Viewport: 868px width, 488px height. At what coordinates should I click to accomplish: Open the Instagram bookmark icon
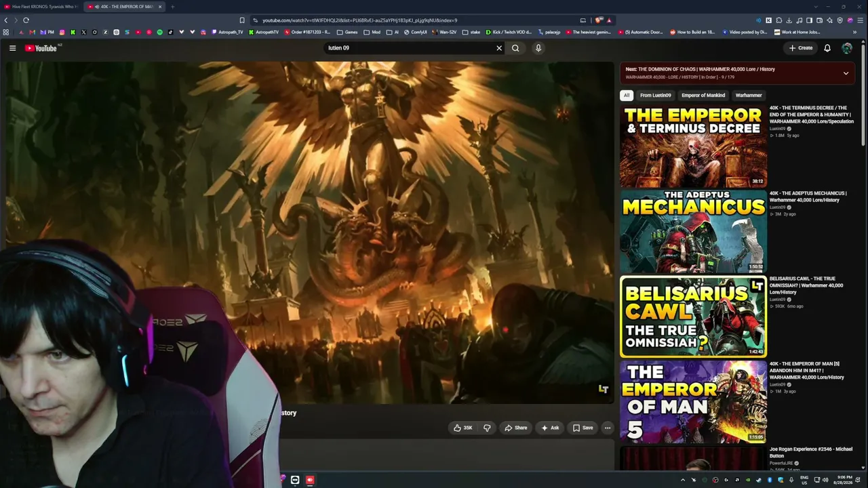(x=62, y=32)
